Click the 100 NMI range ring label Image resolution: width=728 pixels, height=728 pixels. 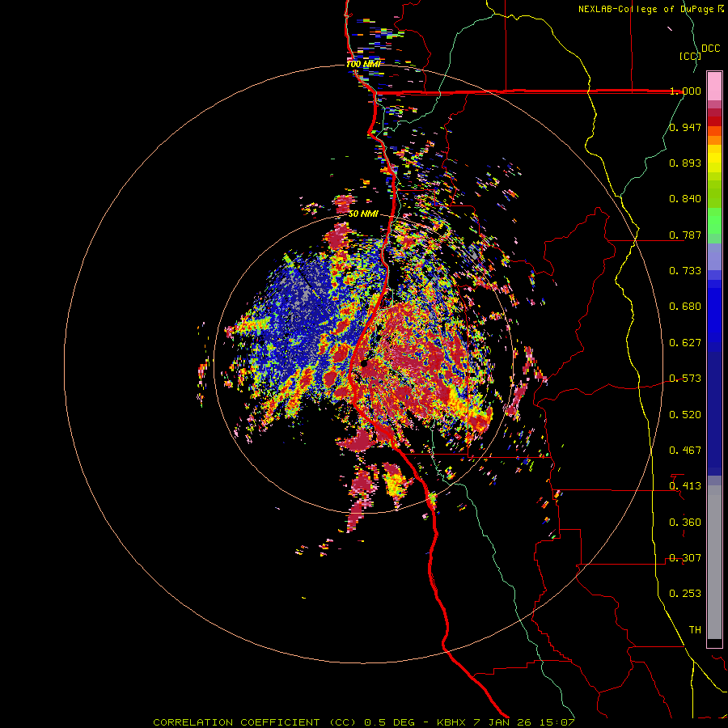pyautogui.click(x=363, y=64)
